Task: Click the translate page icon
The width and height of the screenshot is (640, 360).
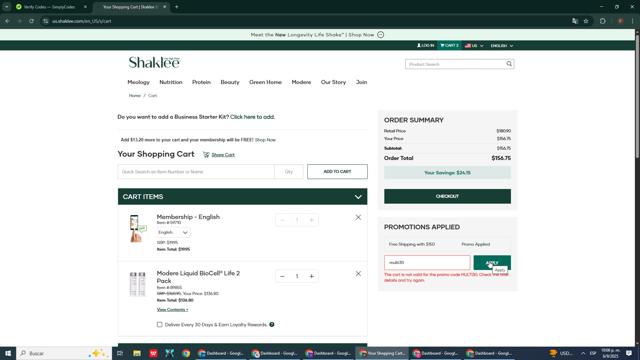Action: [x=575, y=21]
